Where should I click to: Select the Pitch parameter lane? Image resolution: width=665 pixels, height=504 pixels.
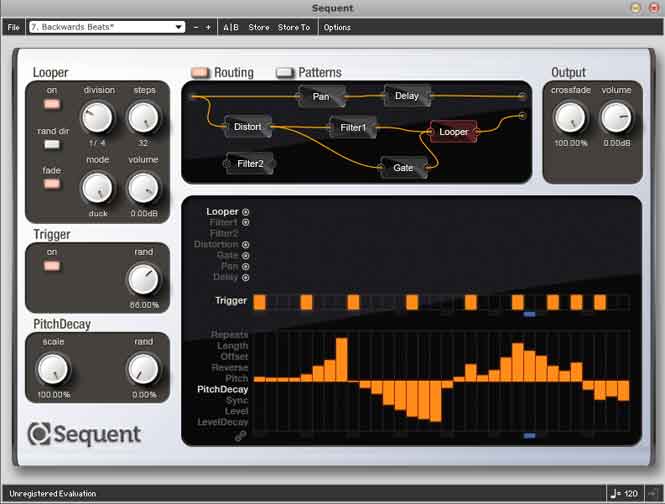[x=237, y=378]
